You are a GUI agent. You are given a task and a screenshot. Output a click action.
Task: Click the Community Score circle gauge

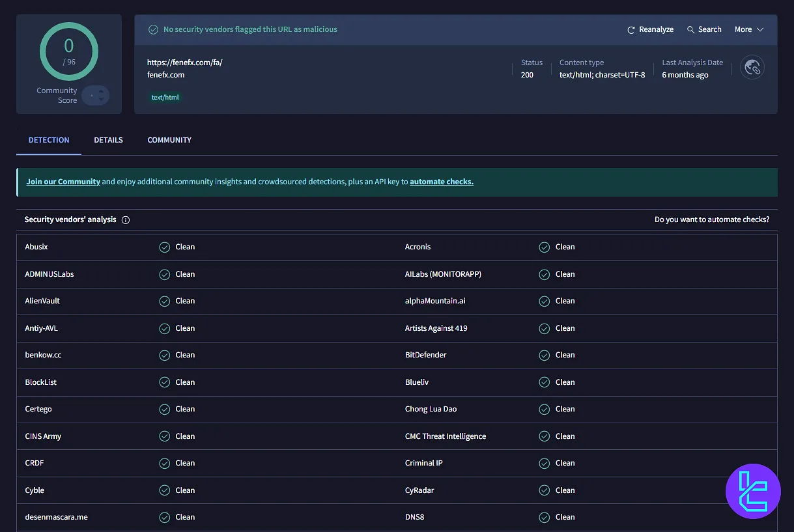(69, 51)
